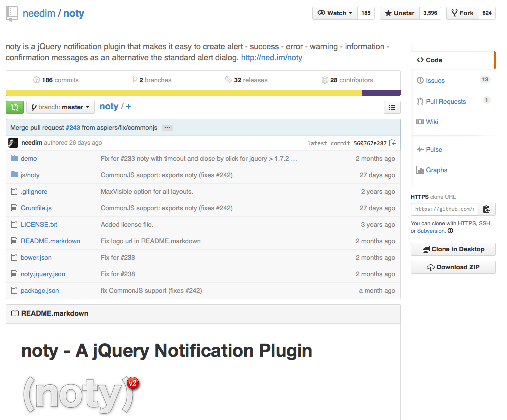Expand the branch: master selector
Image resolution: width=507 pixels, height=420 pixels.
(60, 107)
